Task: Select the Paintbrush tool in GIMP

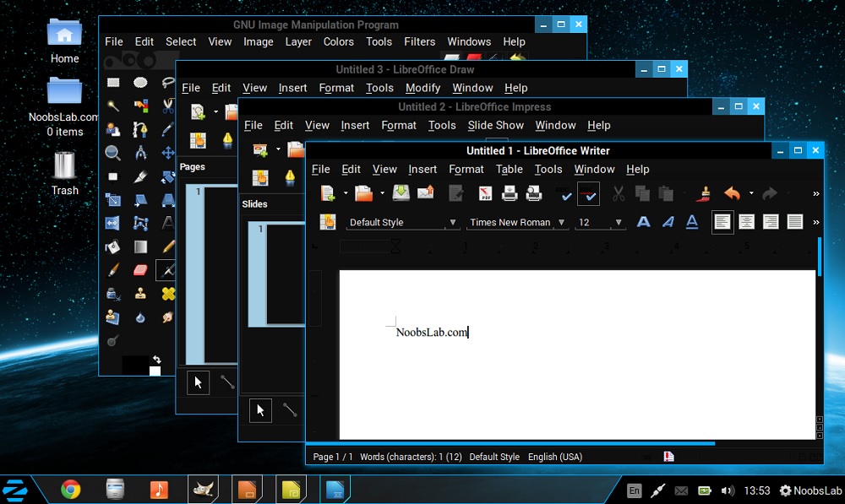Action: tap(113, 270)
